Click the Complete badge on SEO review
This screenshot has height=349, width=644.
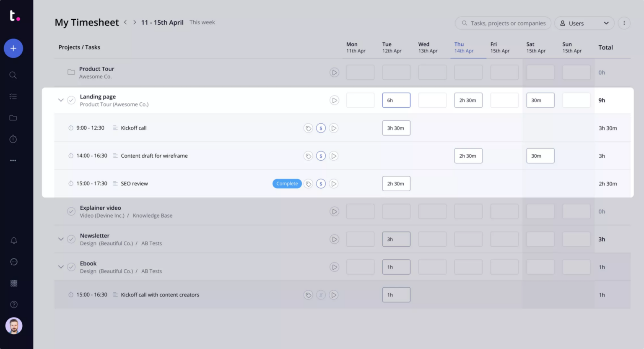(x=287, y=183)
